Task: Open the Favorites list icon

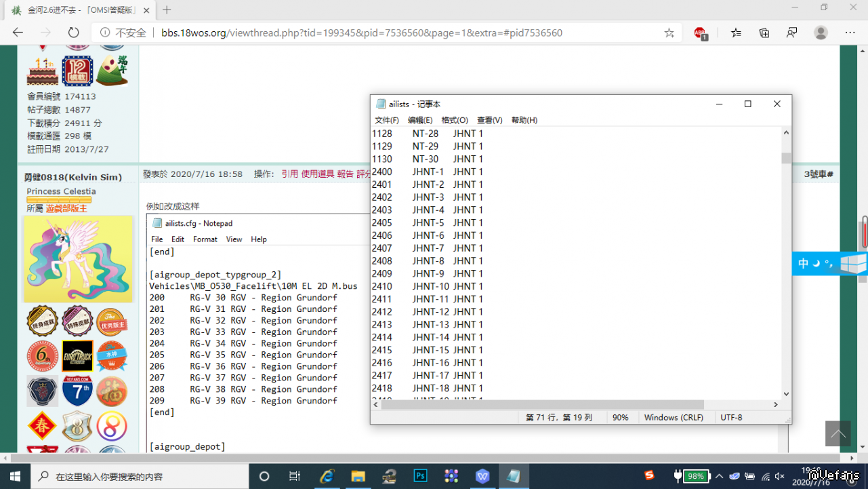Action: pyautogui.click(x=737, y=33)
